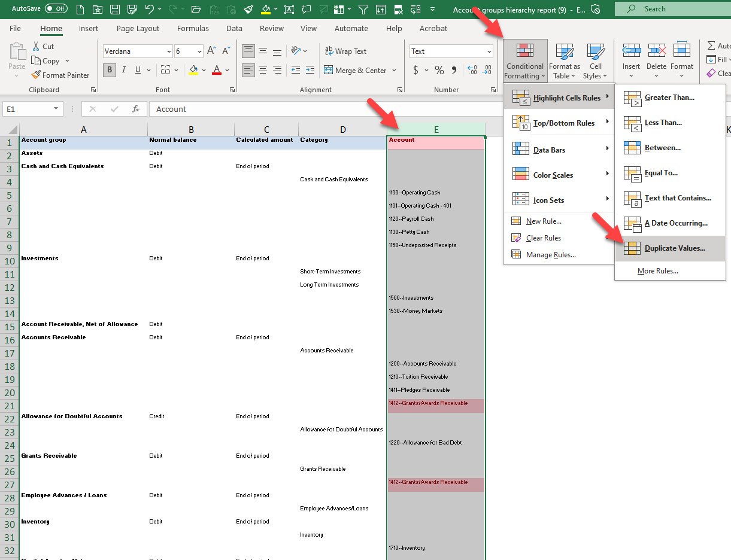Click More Rules at the submenu bottom
This screenshot has width=731, height=560.
(x=657, y=271)
